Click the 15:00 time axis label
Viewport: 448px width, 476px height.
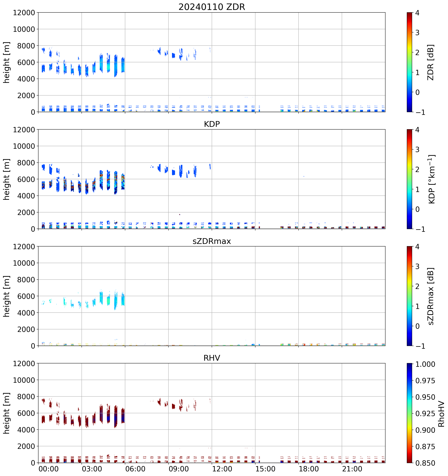tap(265, 469)
